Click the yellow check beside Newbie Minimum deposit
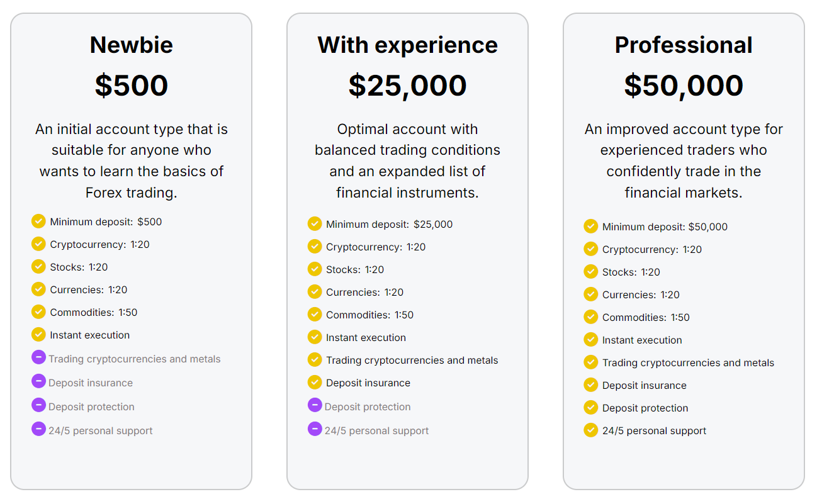 pyautogui.click(x=38, y=221)
